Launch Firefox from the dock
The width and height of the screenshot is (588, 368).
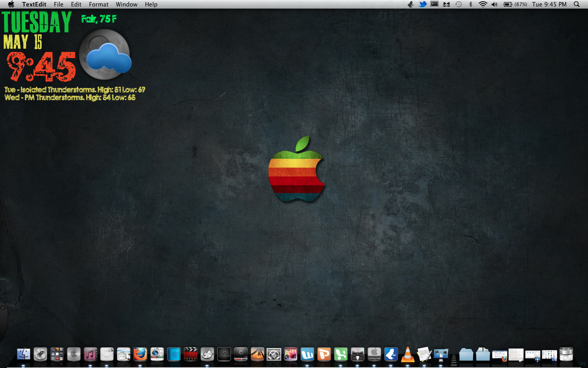click(140, 354)
